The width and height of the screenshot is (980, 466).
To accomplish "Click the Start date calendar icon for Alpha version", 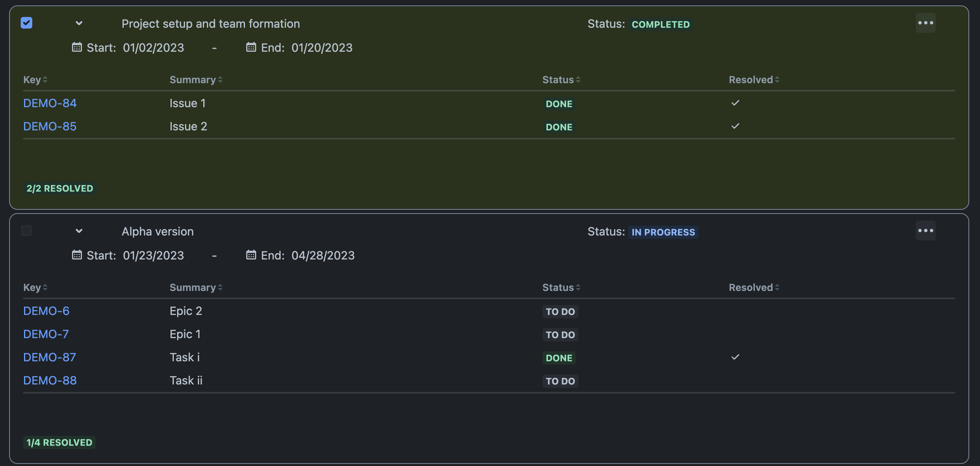I will [77, 255].
